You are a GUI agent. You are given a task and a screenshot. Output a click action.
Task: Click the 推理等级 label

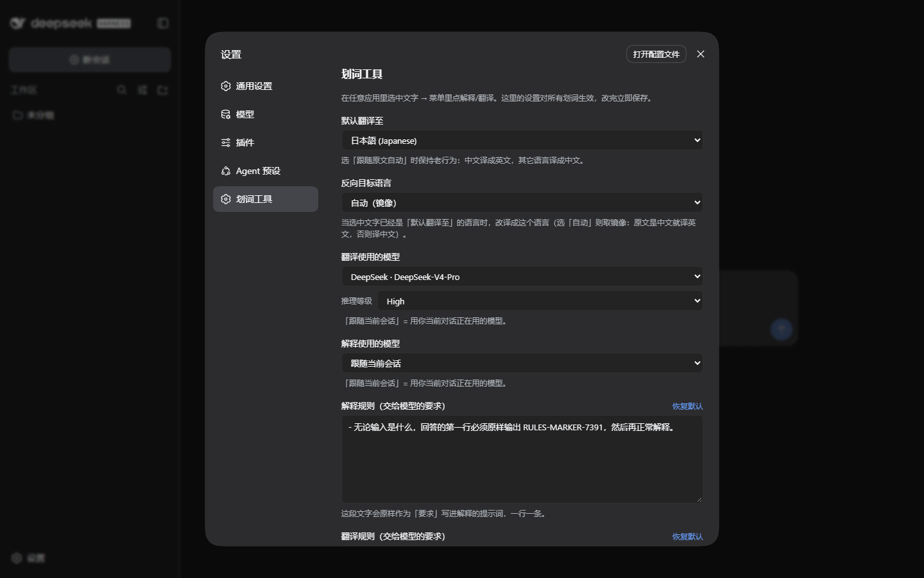point(357,301)
